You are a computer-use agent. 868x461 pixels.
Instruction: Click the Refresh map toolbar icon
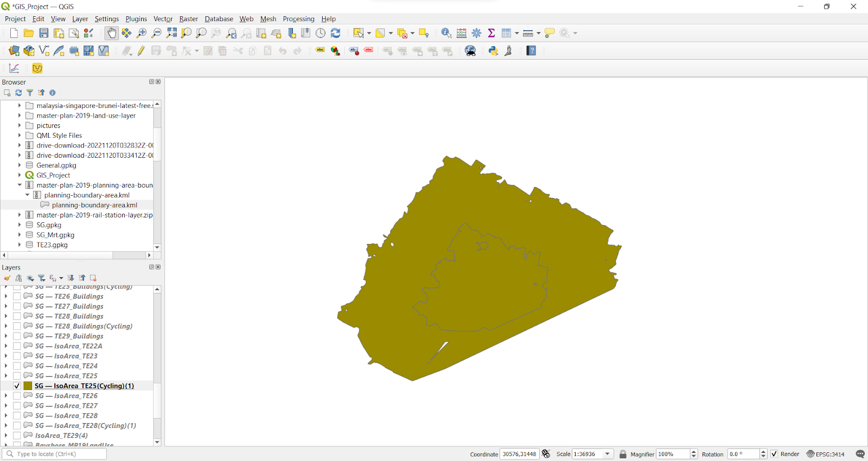click(335, 33)
